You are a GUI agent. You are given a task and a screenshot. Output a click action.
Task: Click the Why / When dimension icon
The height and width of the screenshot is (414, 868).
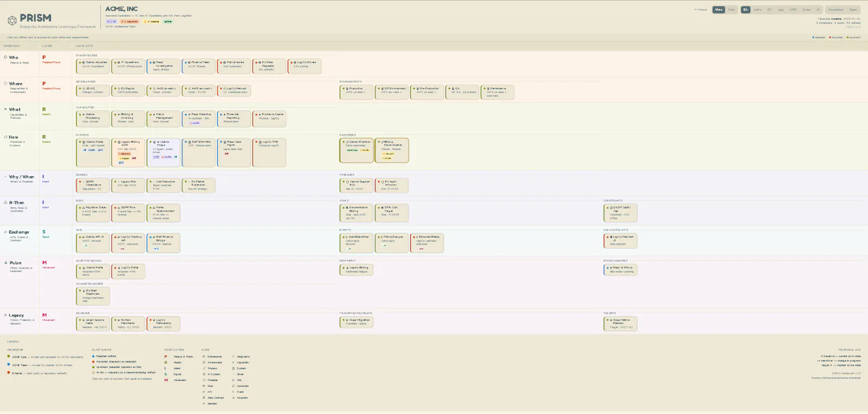click(5, 177)
